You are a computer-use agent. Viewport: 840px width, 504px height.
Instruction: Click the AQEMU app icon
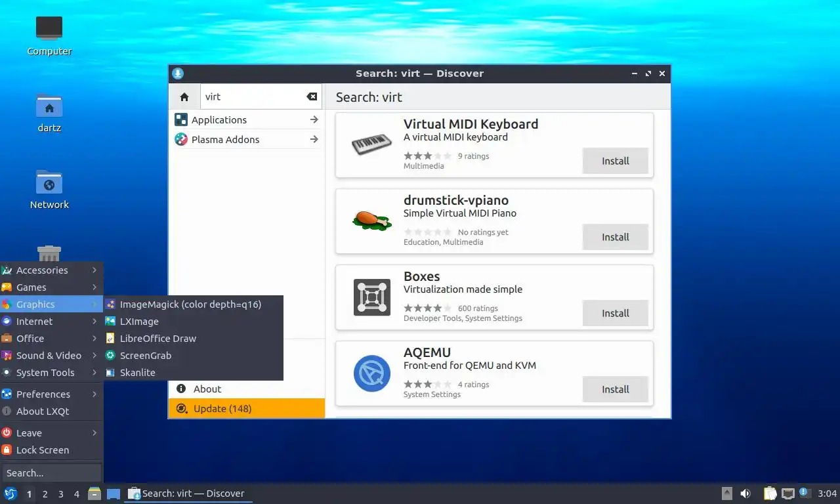(x=372, y=373)
